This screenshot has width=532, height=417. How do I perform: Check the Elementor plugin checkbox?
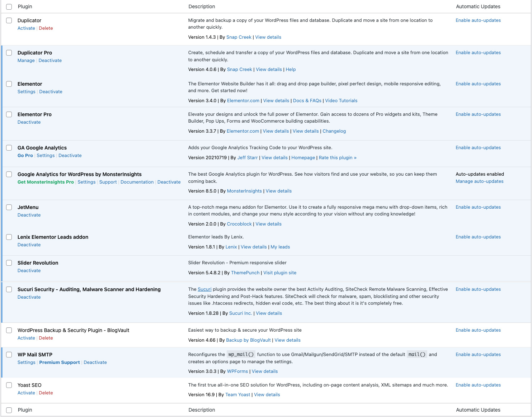click(9, 84)
